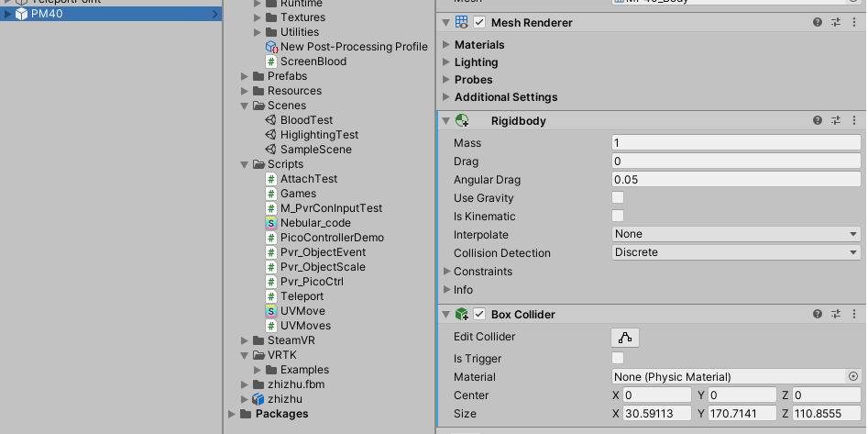This screenshot has height=434, width=868.
Task: Open Rigidbody help reference icon
Action: (x=818, y=120)
